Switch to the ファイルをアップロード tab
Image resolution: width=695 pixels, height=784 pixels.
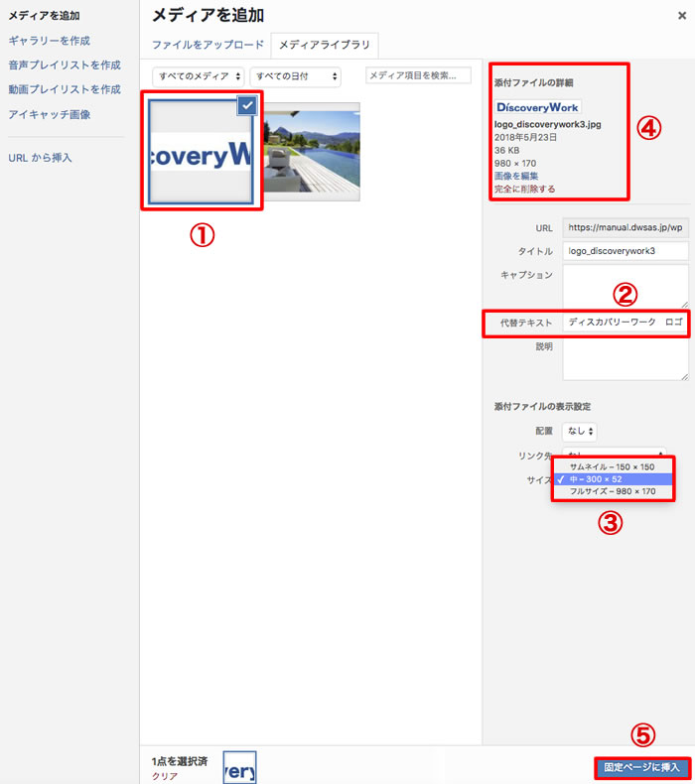[x=208, y=45]
